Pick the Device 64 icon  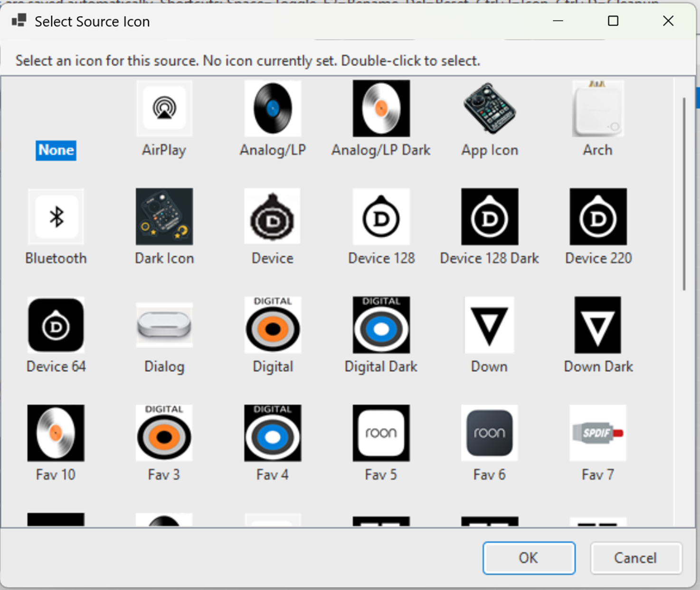click(x=56, y=325)
